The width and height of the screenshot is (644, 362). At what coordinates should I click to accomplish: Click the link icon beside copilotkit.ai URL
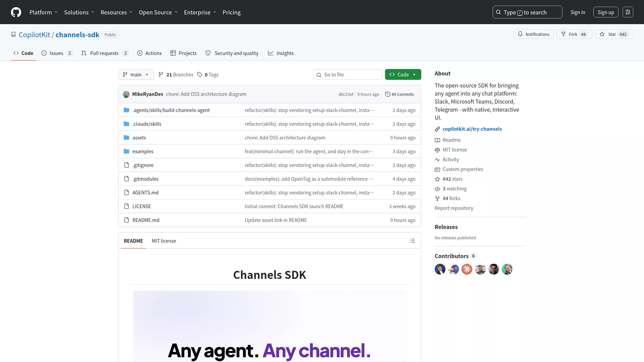coord(437,129)
